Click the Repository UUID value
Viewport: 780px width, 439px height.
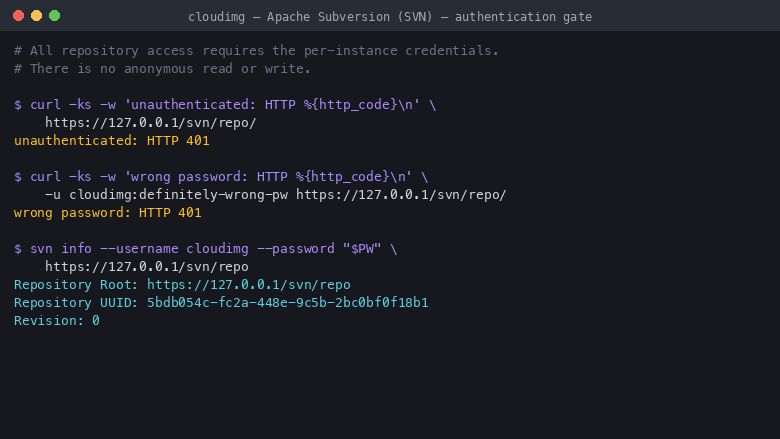[288, 303]
